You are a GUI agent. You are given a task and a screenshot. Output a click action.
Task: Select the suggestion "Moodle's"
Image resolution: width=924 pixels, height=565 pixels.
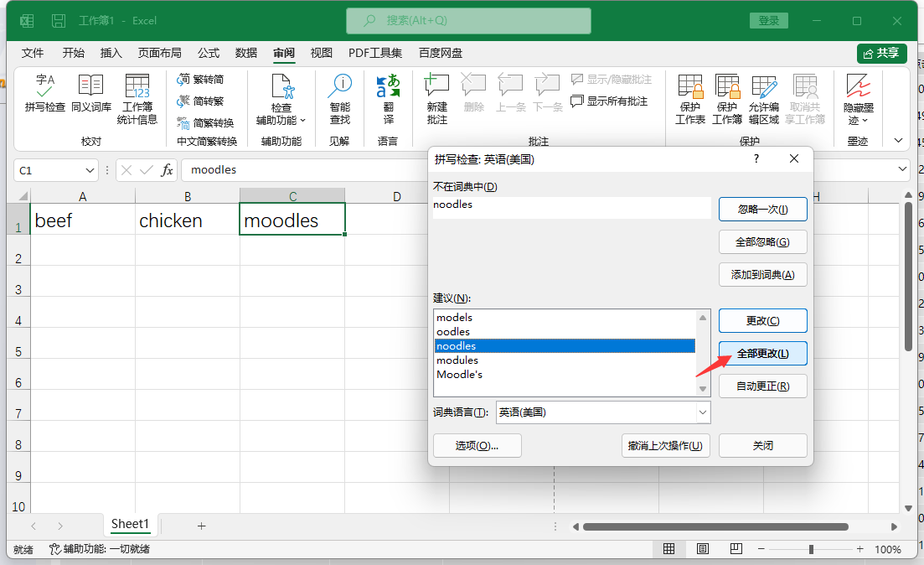pos(565,374)
